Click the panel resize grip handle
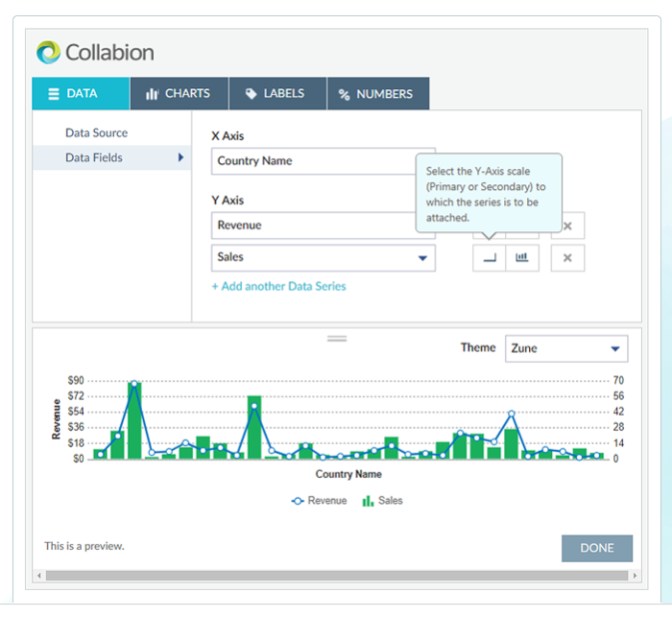 click(x=337, y=339)
